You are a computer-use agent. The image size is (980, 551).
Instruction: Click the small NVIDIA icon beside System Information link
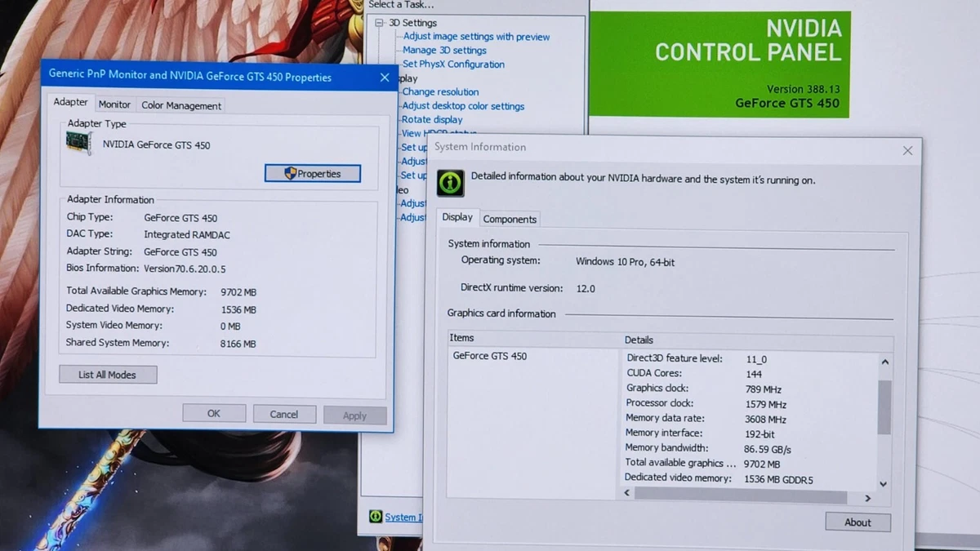pos(376,516)
